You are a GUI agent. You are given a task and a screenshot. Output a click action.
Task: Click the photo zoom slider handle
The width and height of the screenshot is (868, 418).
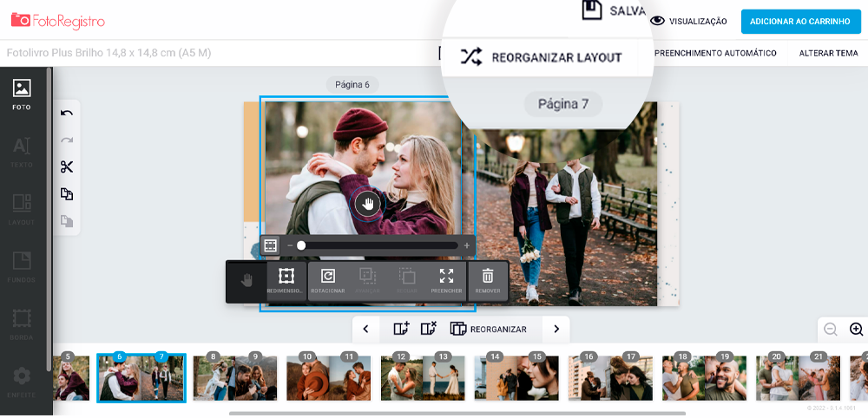301,245
